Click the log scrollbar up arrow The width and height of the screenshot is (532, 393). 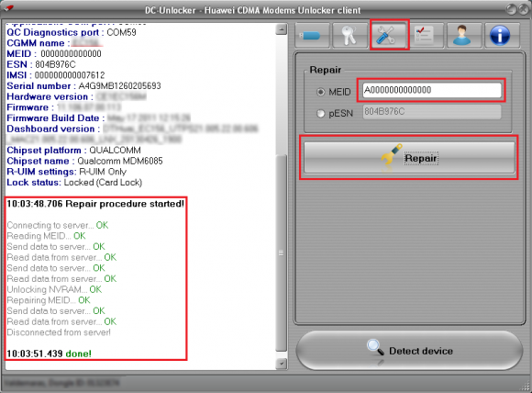tap(282, 29)
